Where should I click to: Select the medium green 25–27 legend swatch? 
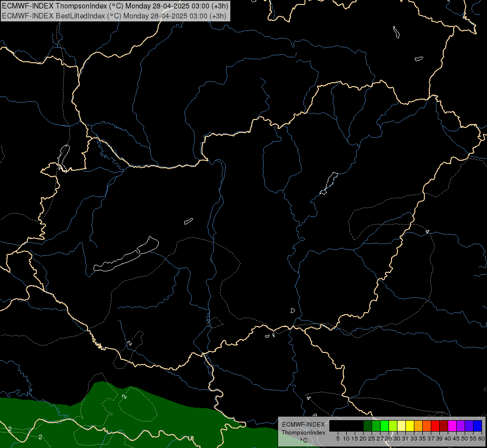point(376,426)
